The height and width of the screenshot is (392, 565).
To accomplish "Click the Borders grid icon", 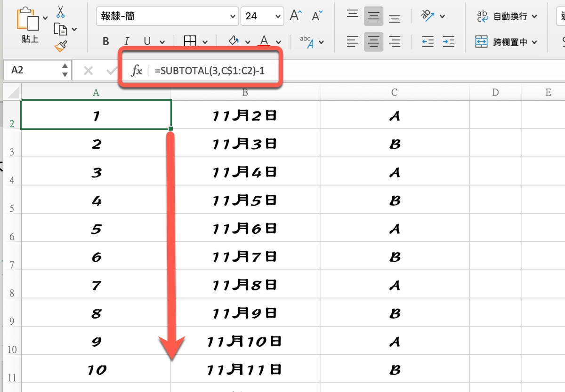I will coord(190,41).
